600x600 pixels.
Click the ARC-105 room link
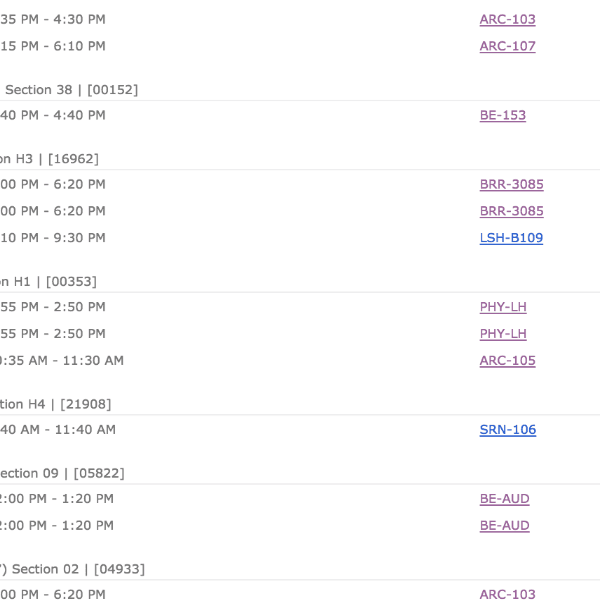[507, 361]
